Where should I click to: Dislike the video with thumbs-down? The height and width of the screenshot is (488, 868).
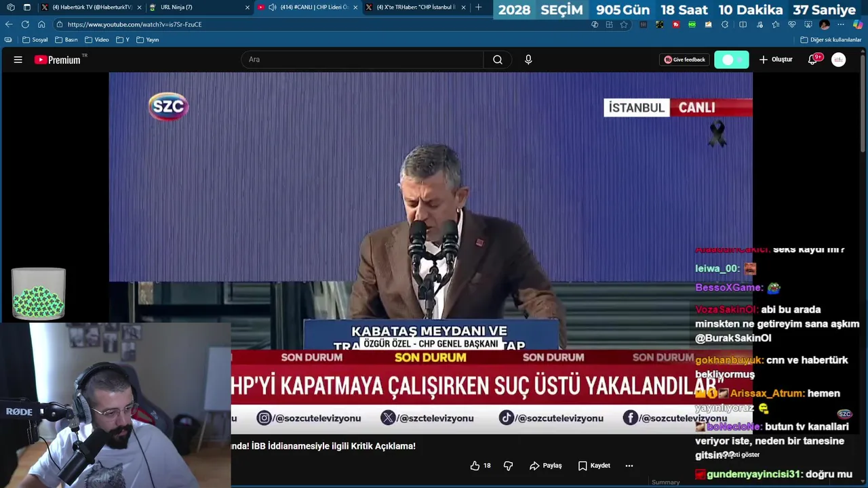point(508,466)
